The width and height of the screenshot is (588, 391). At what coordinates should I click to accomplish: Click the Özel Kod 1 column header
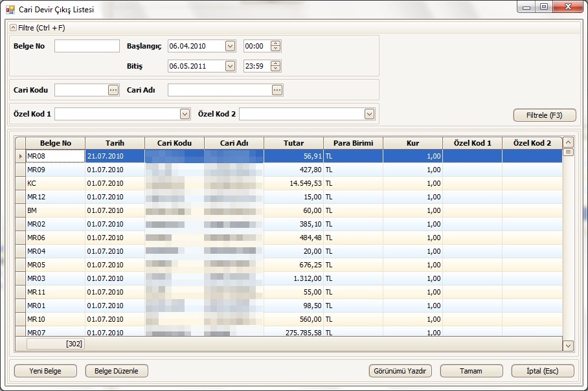point(473,143)
